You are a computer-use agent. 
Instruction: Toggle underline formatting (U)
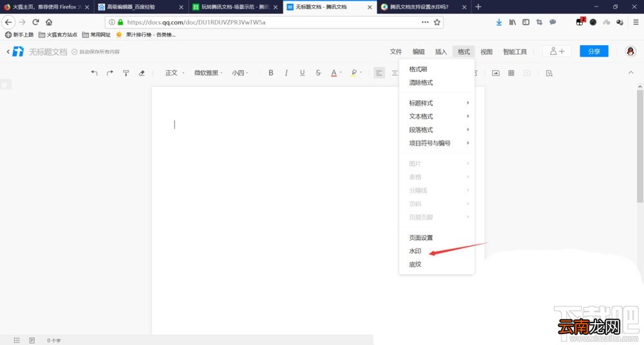[302, 73]
